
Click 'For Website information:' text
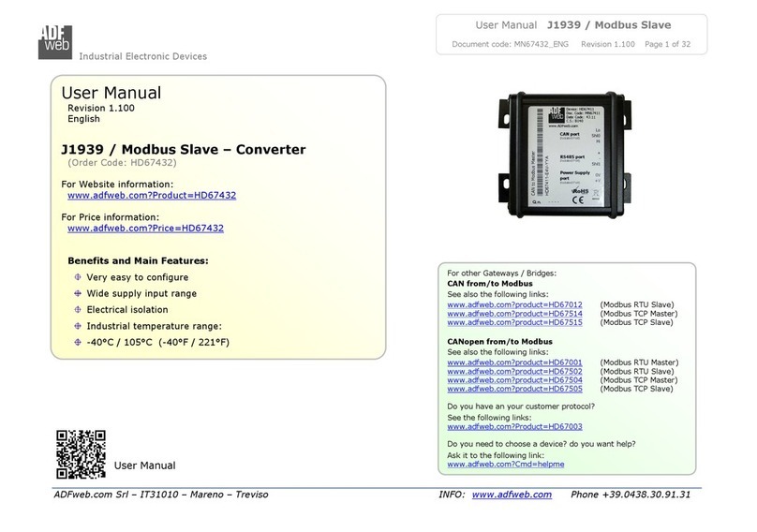pyautogui.click(x=117, y=185)
